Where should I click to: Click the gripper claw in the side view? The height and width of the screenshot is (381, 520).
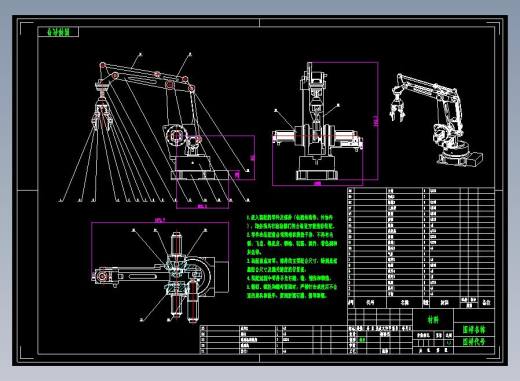tap(102, 115)
